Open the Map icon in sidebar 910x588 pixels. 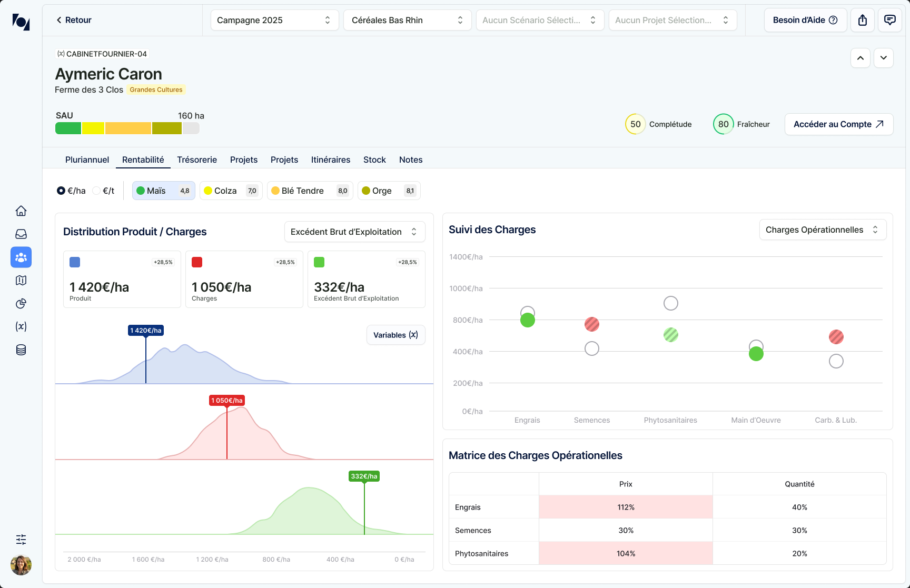[21, 281]
